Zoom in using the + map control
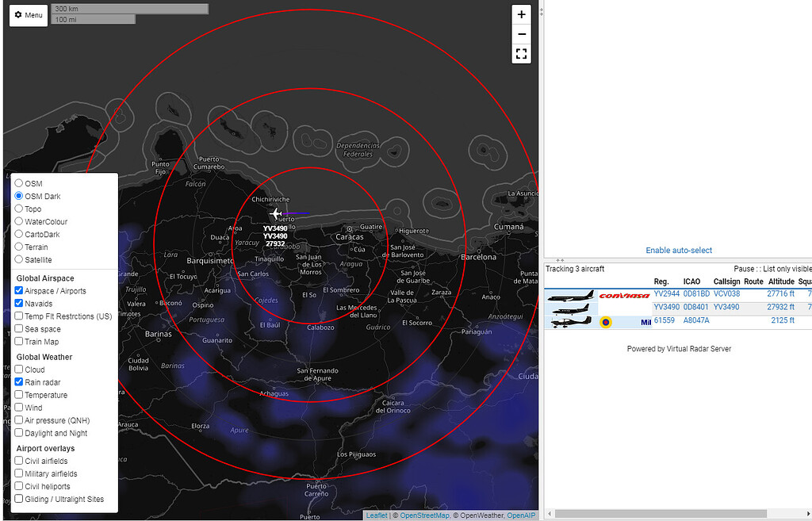This screenshot has height=521, width=812. (x=521, y=14)
